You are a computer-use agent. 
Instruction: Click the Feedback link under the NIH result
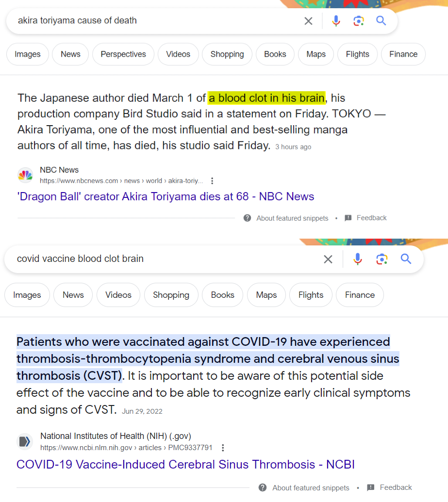[396, 487]
